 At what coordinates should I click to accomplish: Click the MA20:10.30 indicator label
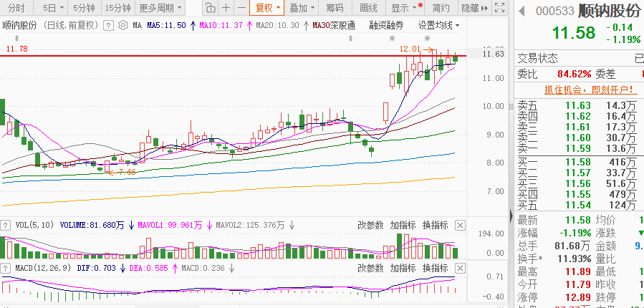pyautogui.click(x=278, y=26)
